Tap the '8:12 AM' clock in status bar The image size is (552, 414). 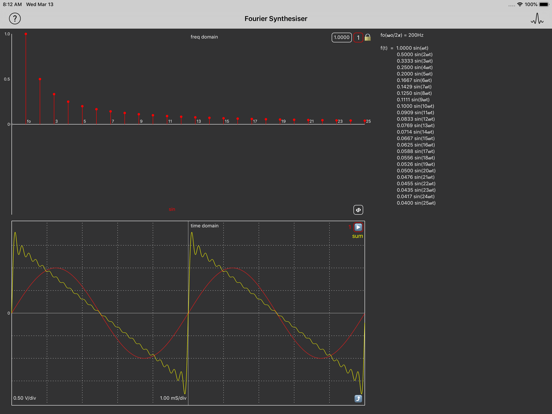[12, 4]
